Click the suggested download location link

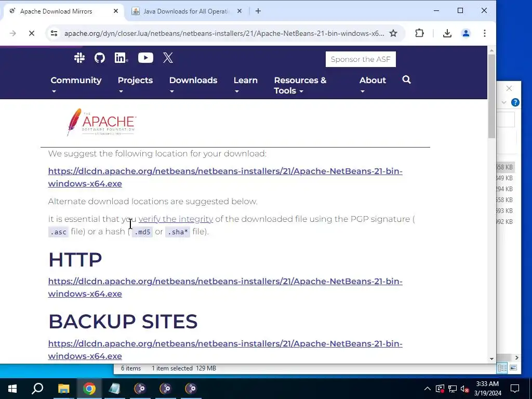[225, 177]
